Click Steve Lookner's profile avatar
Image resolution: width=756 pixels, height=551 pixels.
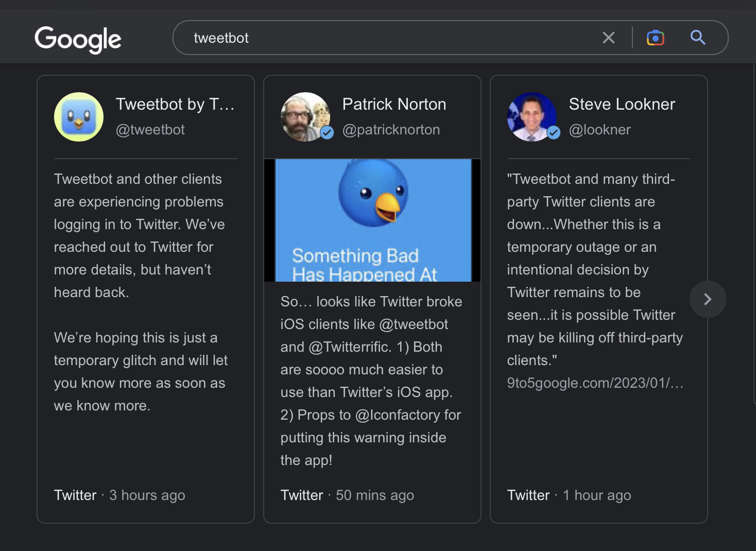click(532, 117)
